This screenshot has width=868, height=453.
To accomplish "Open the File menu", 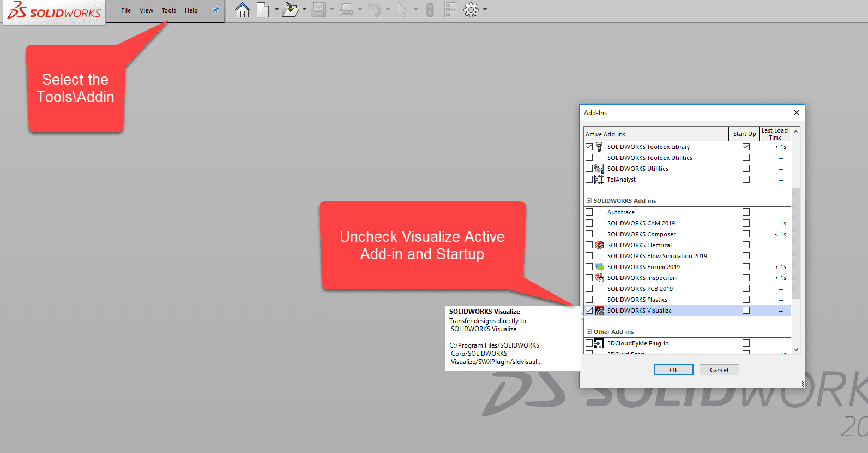I will tap(126, 10).
